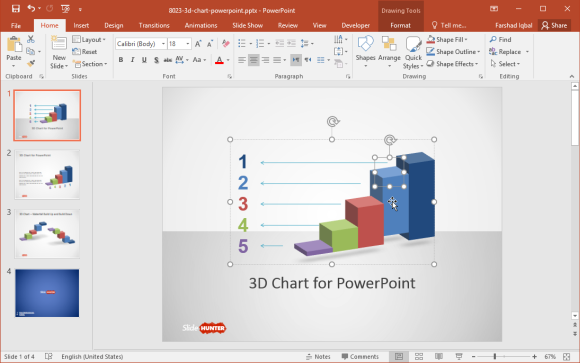580x363 pixels.
Task: Increase the list indent level
Action: [291, 44]
